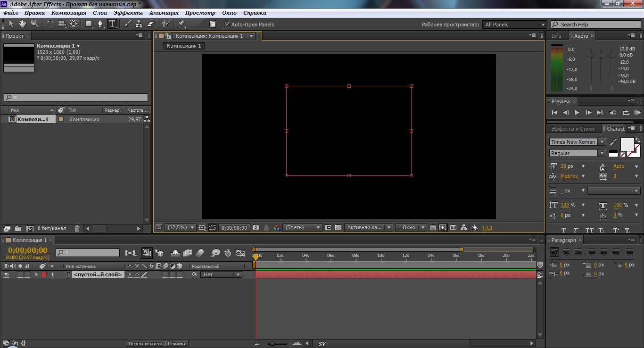Viewport: 644px width, 348px height.
Task: Expand layer 1 properties triangle
Action: point(36,274)
